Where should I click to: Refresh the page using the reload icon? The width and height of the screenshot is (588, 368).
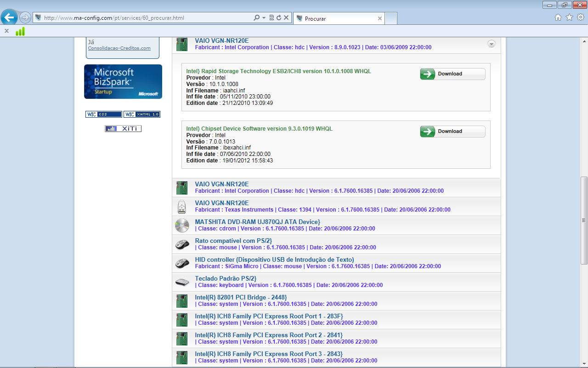click(x=278, y=18)
